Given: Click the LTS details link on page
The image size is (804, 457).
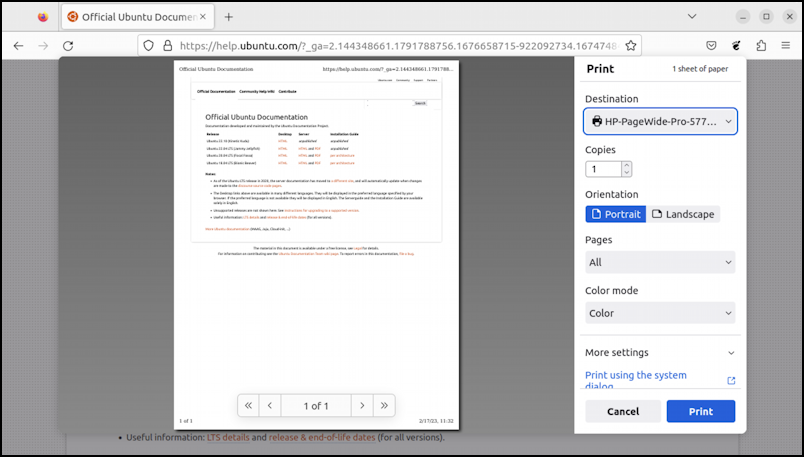Looking at the screenshot, I should (228, 438).
